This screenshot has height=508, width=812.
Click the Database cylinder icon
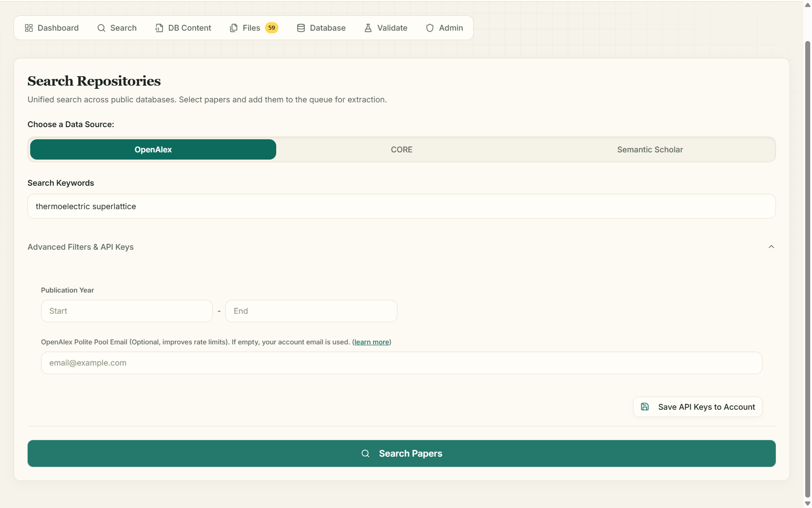301,28
